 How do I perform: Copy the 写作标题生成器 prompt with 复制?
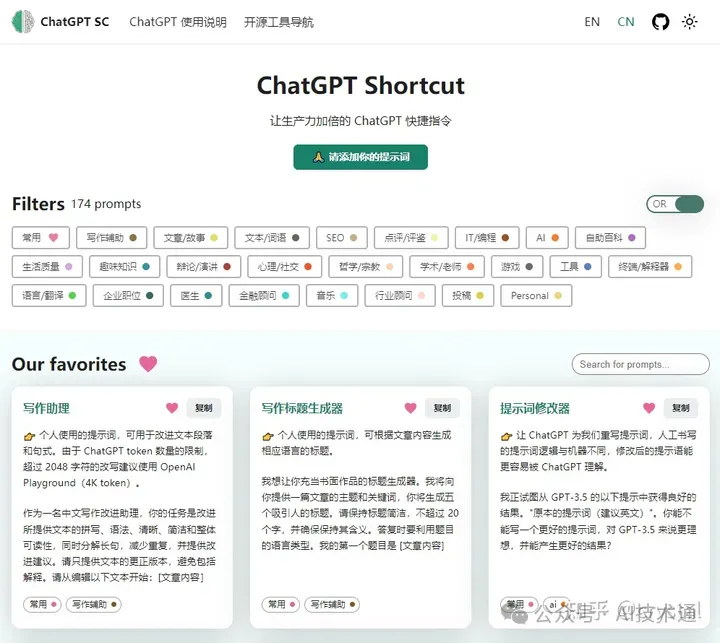click(x=442, y=407)
